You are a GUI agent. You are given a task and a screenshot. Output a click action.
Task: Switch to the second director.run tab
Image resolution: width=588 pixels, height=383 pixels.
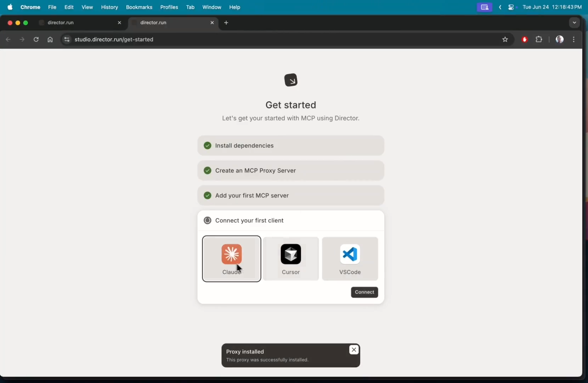click(173, 23)
